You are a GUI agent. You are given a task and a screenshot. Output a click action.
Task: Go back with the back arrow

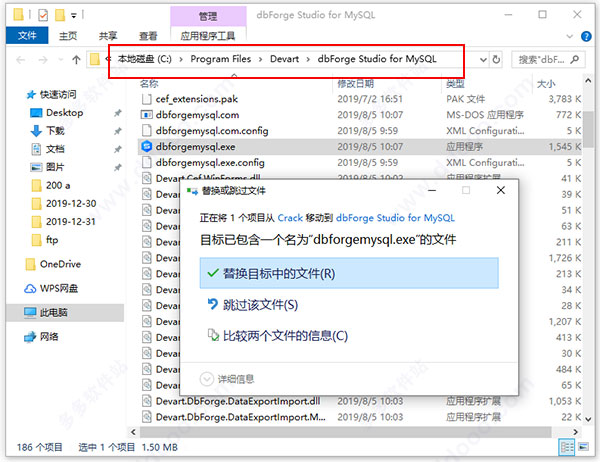[21, 60]
